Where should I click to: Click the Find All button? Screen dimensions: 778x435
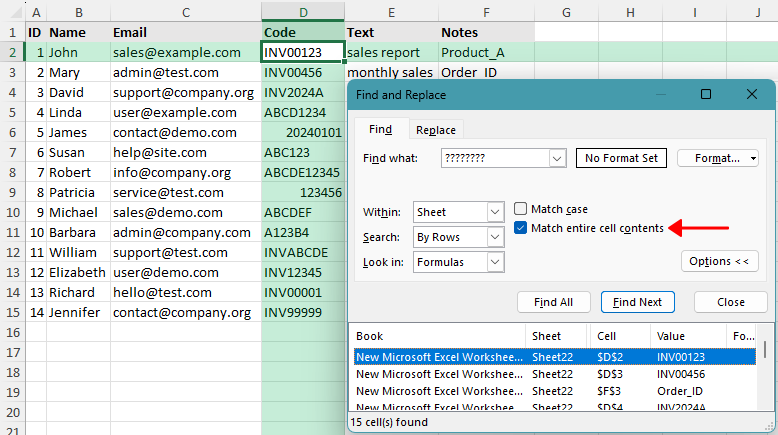point(553,302)
